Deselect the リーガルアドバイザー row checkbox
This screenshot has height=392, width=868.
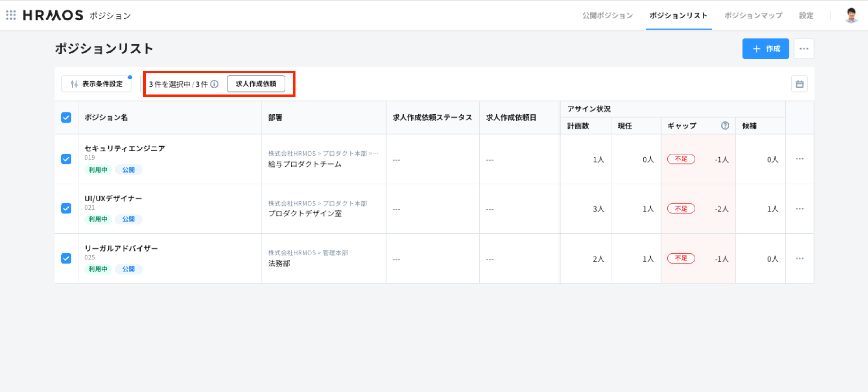[x=66, y=258]
